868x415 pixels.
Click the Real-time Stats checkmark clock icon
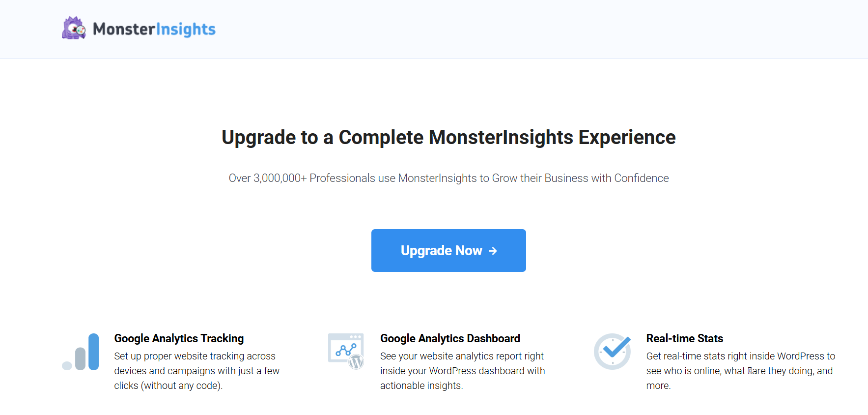612,351
